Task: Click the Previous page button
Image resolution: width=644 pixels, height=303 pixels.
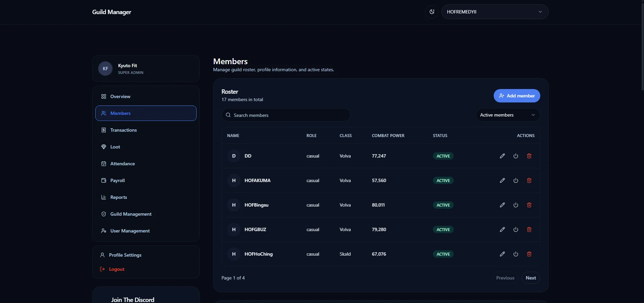Action: 505,278
